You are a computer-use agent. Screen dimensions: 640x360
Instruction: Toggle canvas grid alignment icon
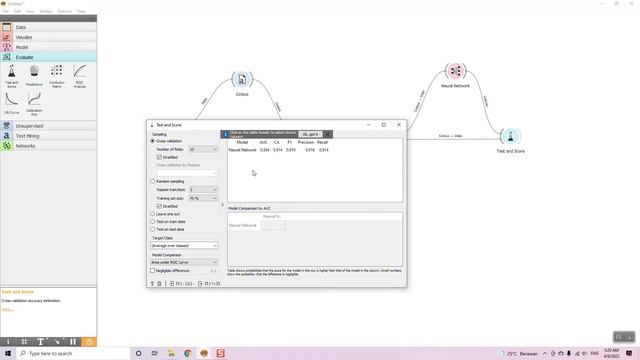[24, 342]
